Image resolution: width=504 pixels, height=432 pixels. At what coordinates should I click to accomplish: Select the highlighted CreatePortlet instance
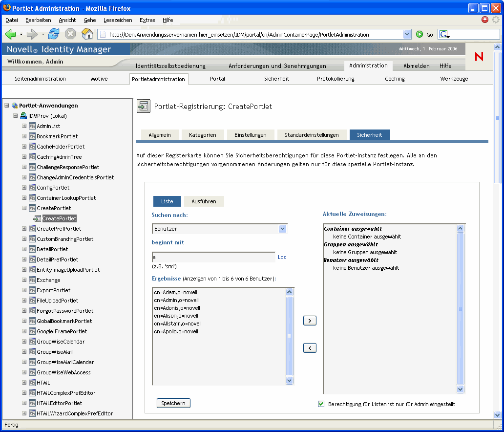click(59, 218)
